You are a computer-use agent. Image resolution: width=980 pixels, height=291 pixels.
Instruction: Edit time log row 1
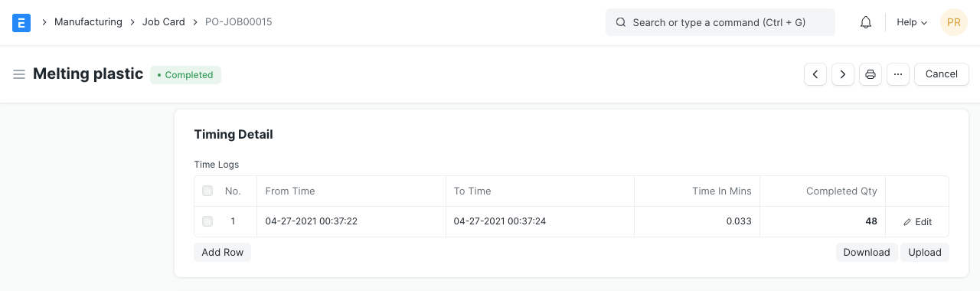coord(917,222)
